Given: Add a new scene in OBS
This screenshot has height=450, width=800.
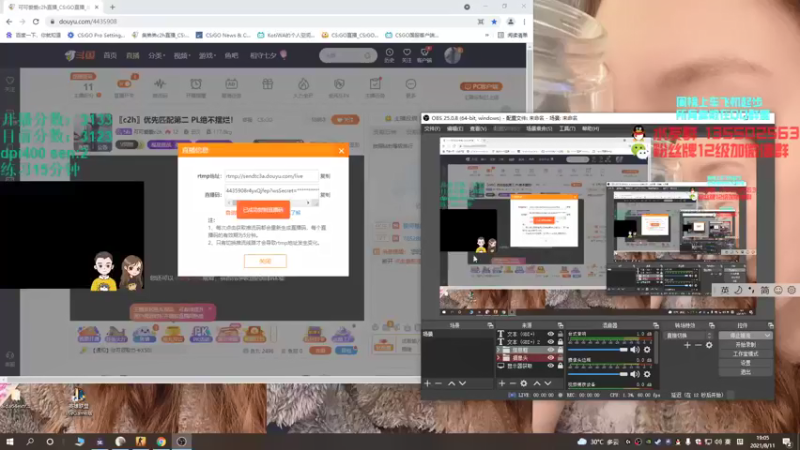Looking at the screenshot, I should tap(427, 383).
